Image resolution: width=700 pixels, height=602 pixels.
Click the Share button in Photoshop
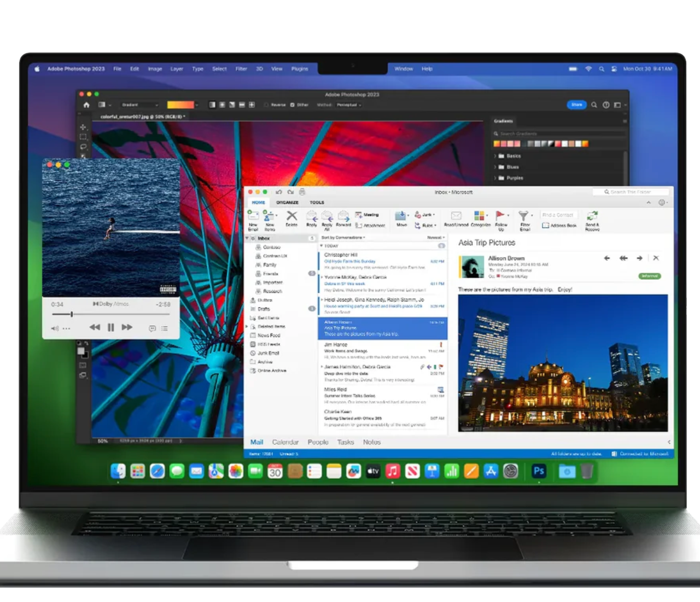(x=576, y=105)
